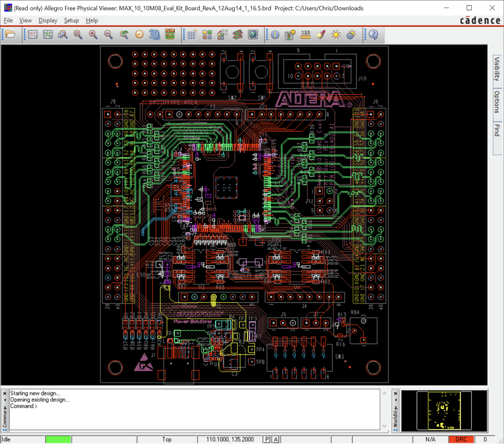Image resolution: width=504 pixels, height=444 pixels.
Task: Open the Setup menu
Action: (71, 20)
